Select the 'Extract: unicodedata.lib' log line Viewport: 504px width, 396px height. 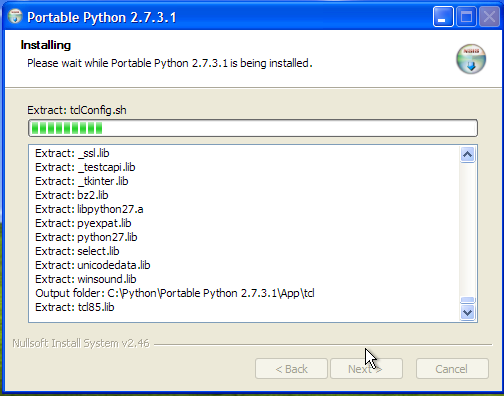pos(93,265)
